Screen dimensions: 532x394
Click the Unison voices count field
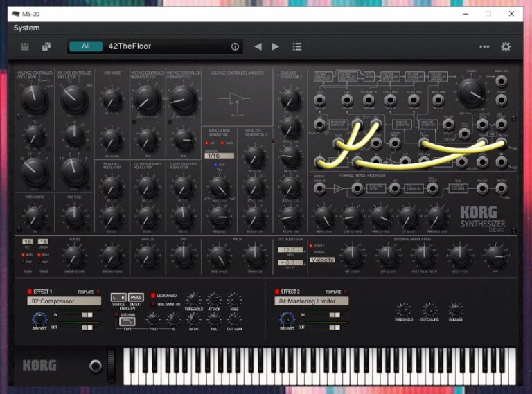pyautogui.click(x=43, y=242)
